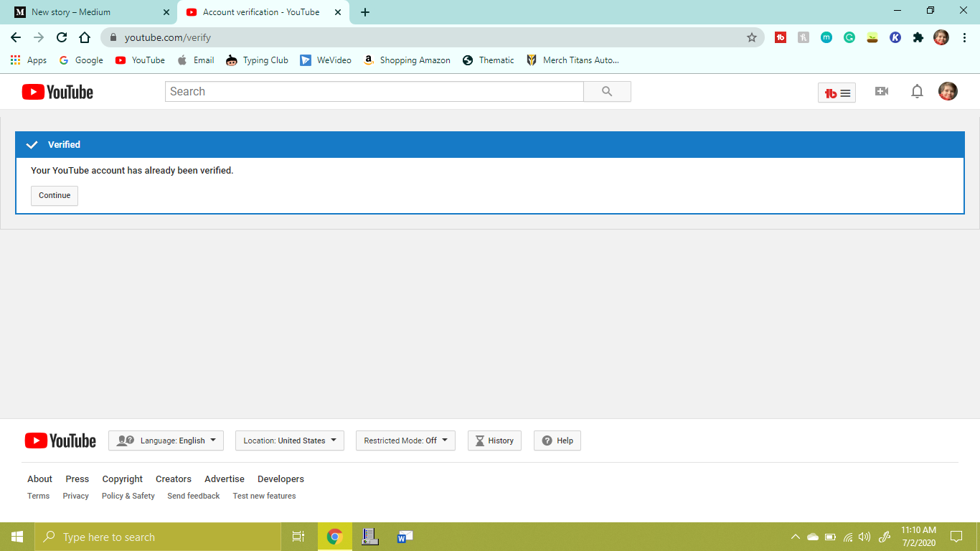
Task: Click the forward navigation arrow
Action: (39, 37)
